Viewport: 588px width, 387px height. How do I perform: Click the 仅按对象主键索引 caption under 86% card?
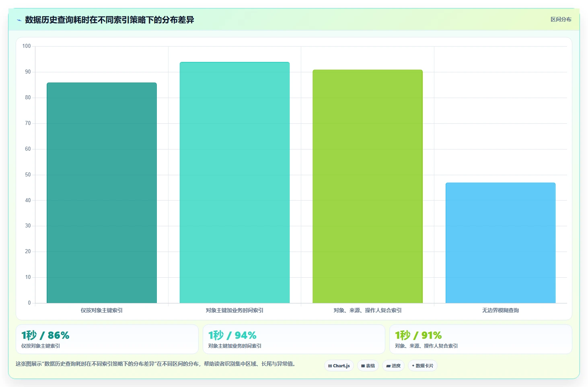(41, 346)
